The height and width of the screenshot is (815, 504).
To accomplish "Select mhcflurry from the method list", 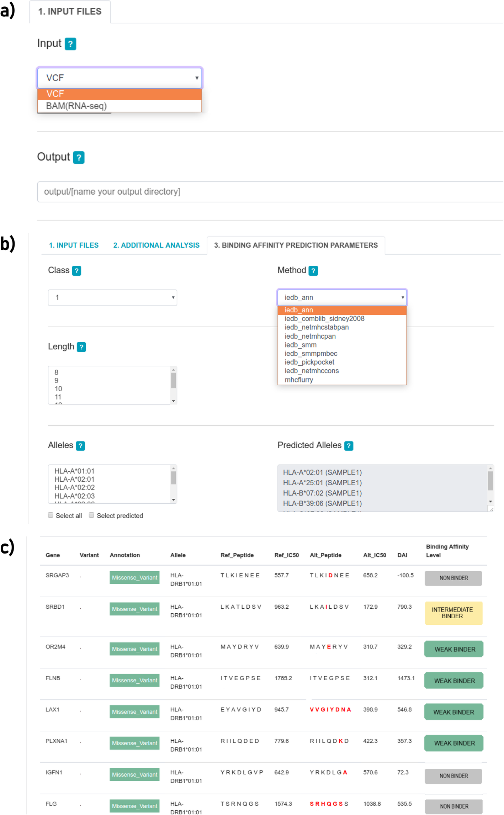I will (342, 380).
